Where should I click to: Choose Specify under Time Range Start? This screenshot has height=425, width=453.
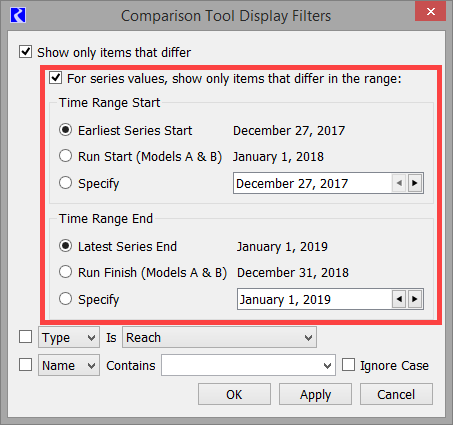(65, 183)
